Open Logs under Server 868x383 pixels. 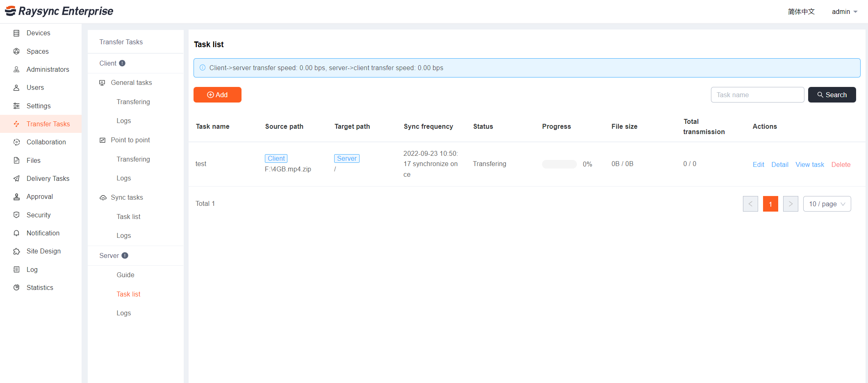pos(124,313)
